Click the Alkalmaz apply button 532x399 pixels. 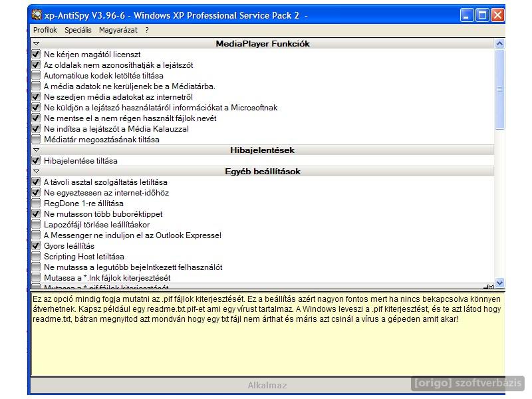click(267, 385)
